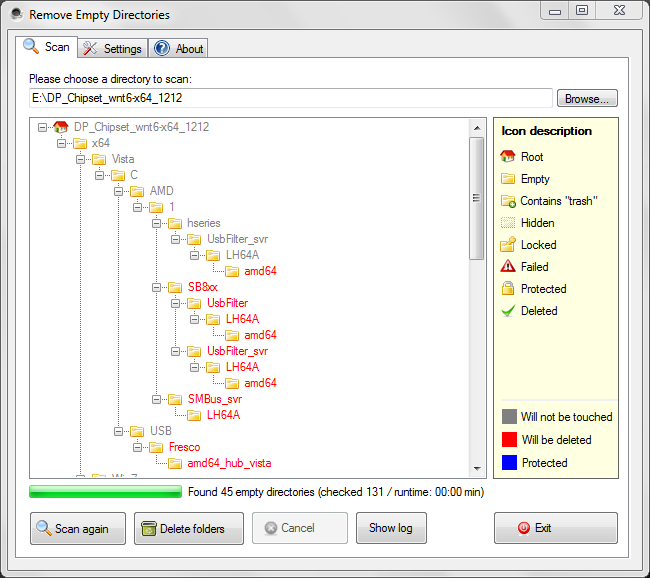Click the Root icon in Icon description

[x=508, y=157]
